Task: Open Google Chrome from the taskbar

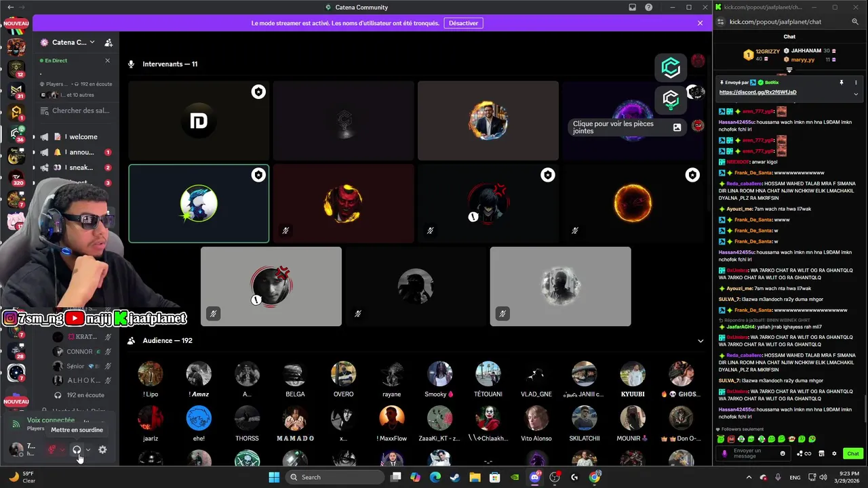Action: click(595, 477)
